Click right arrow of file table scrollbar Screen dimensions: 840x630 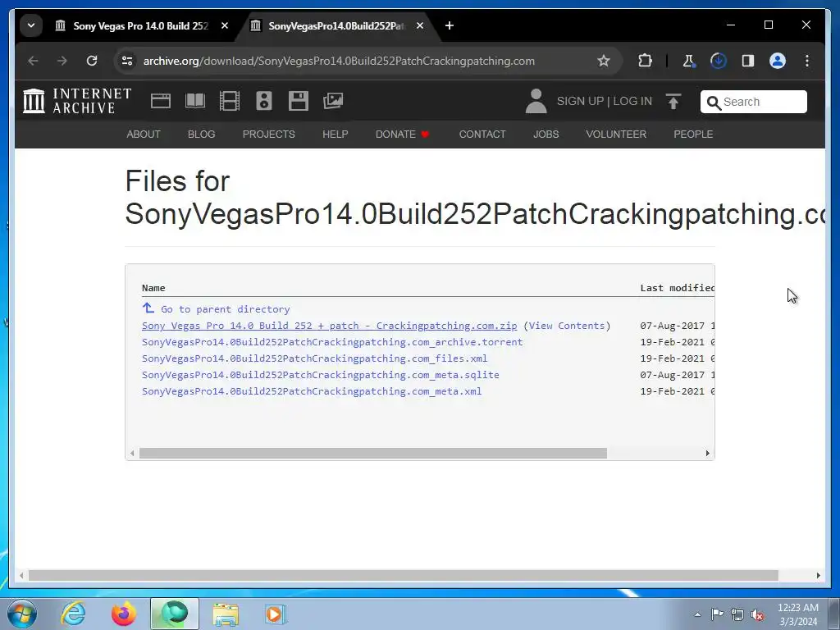[x=708, y=453]
